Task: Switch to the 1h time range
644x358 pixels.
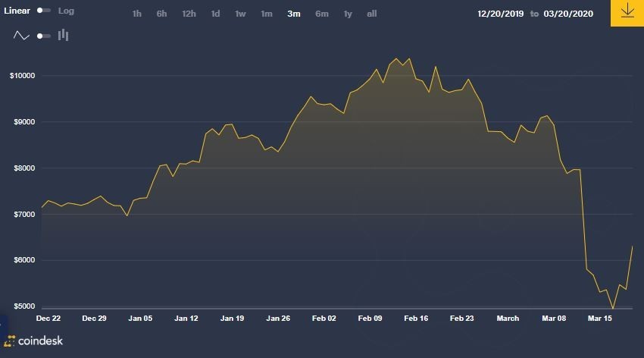Action: (x=137, y=14)
